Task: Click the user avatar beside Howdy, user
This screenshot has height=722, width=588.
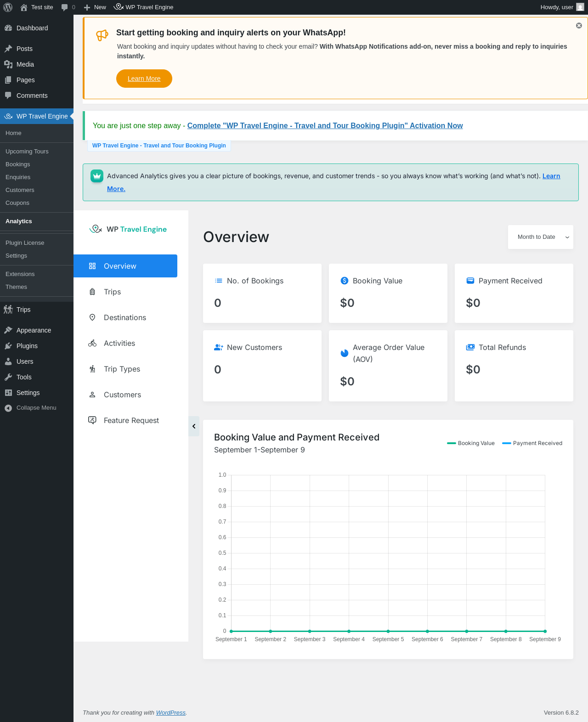Action: point(580,7)
